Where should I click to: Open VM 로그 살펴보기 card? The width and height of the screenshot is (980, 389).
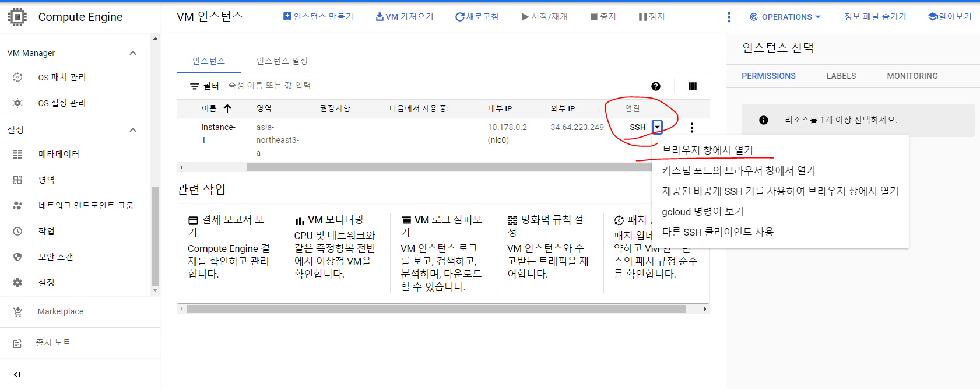click(443, 253)
